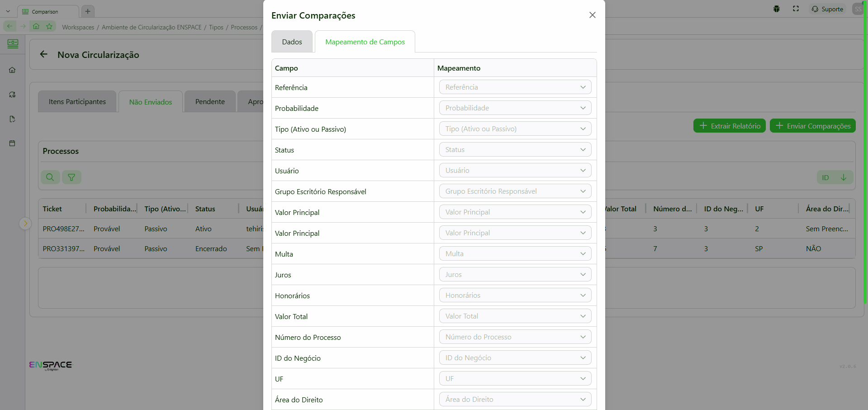The height and width of the screenshot is (410, 868).
Task: Close the Enviar Comparações dialog
Action: [592, 15]
